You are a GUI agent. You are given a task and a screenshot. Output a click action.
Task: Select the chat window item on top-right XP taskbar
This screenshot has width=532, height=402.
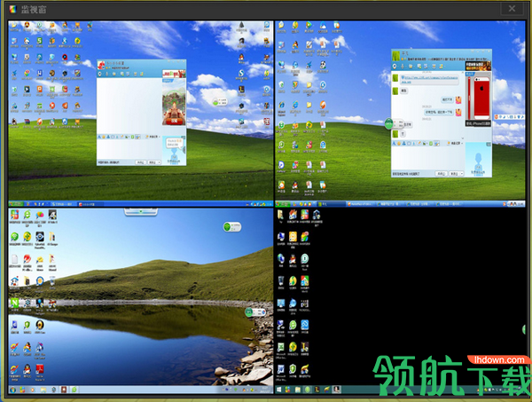pos(331,204)
